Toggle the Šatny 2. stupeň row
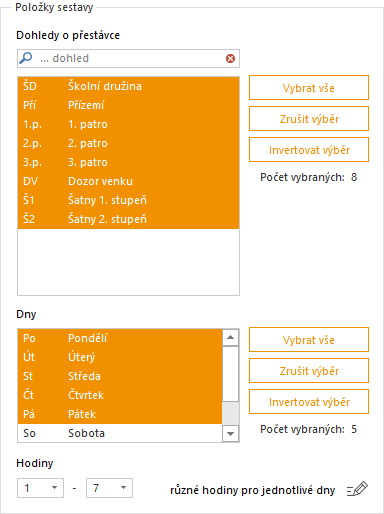This screenshot has height=514, width=384. click(x=128, y=219)
